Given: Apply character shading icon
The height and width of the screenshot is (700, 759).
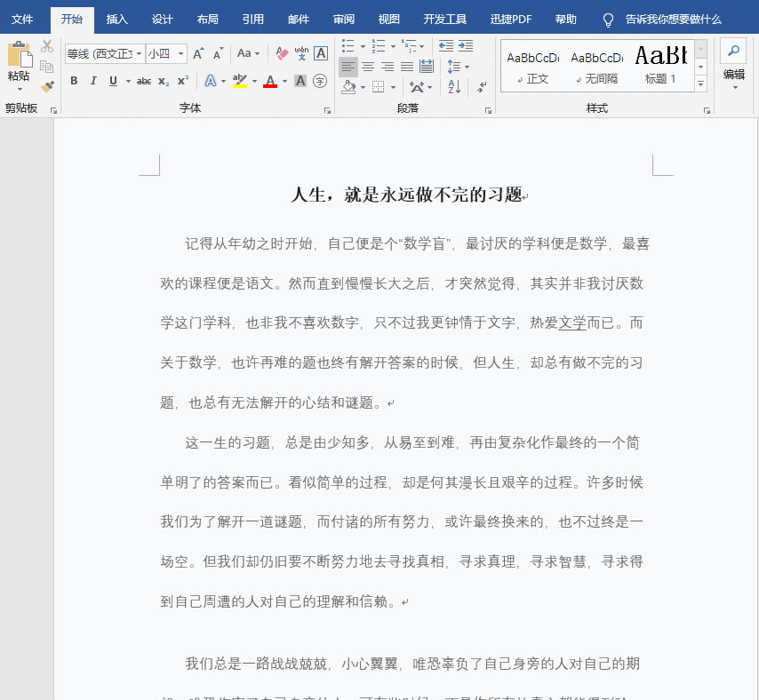Looking at the screenshot, I should coord(300,81).
